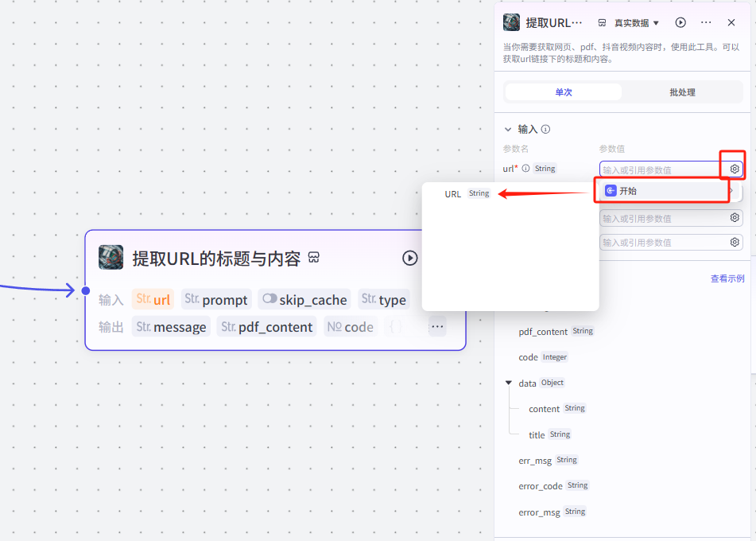Select title String under data
The image size is (756, 541).
pyautogui.click(x=550, y=435)
